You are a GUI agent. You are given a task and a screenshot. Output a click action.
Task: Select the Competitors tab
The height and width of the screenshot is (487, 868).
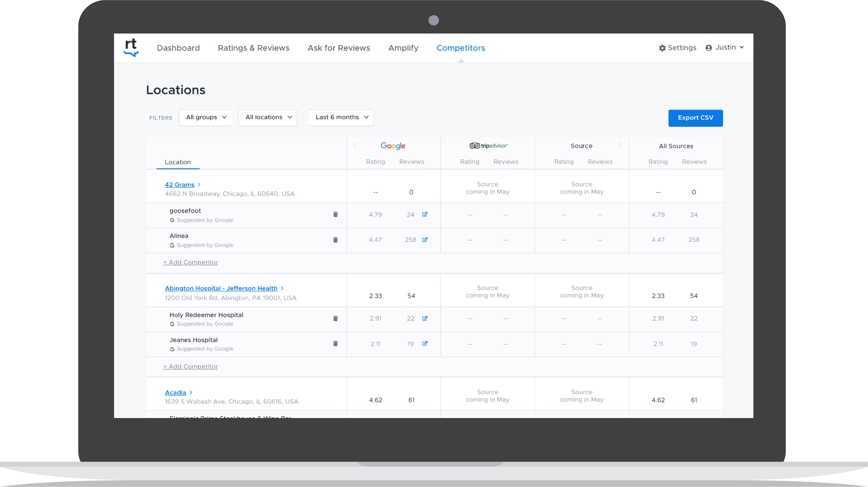[461, 48]
